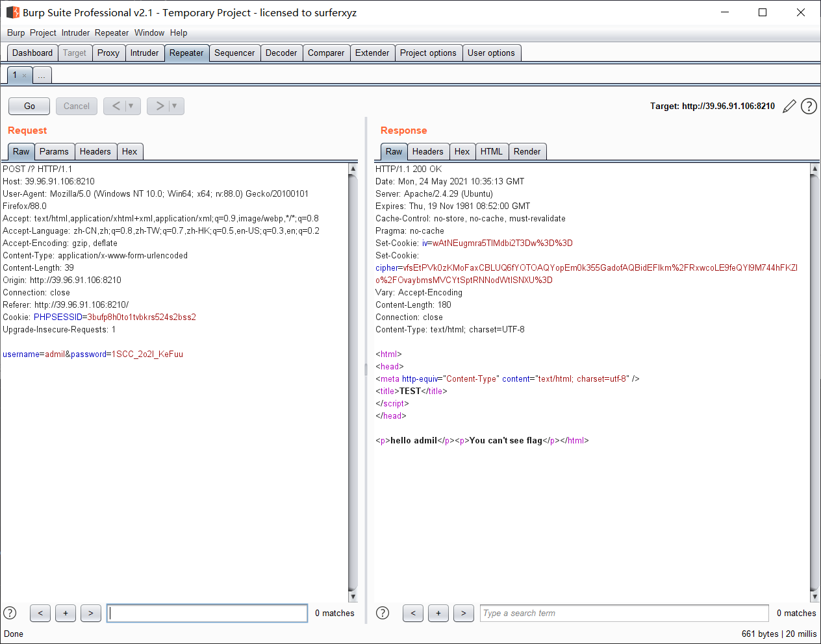
Task: Click the Target URL label text
Action: [713, 106]
